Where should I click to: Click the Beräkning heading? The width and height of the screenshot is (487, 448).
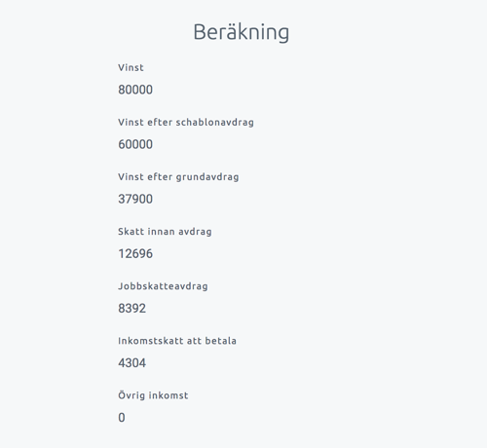point(241,32)
